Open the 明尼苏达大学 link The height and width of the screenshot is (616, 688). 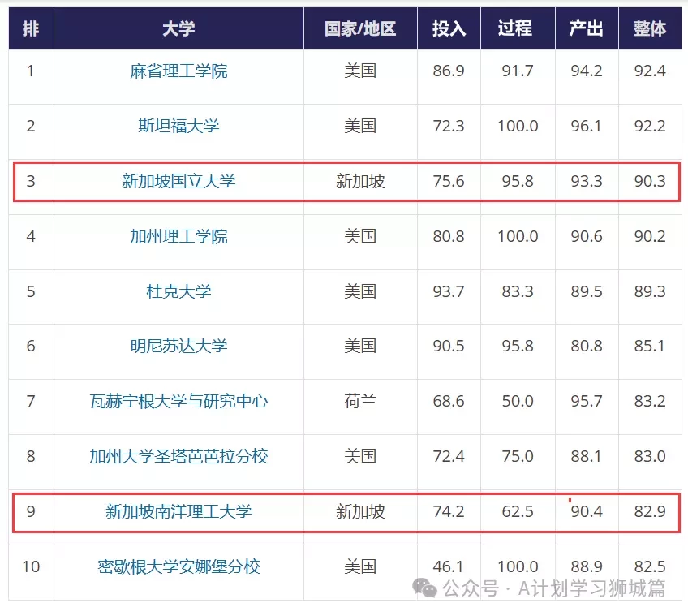(x=178, y=346)
